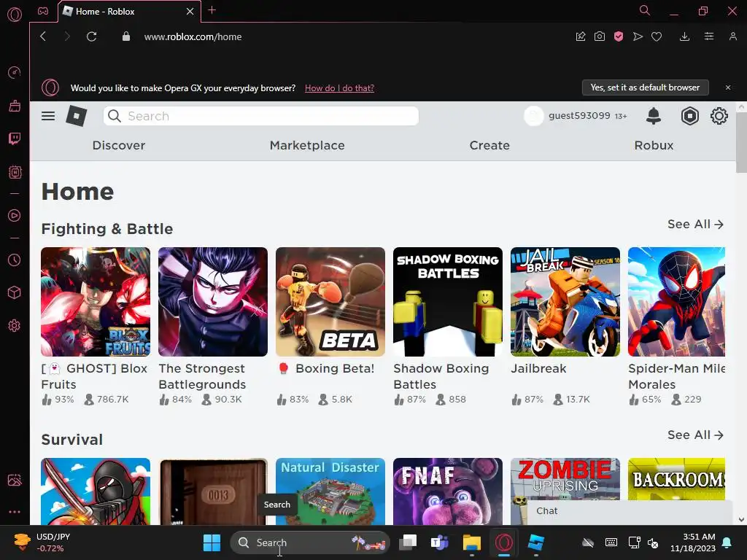747x560 pixels.
Task: Open Microsoft Teams from the taskbar
Action: point(439,542)
